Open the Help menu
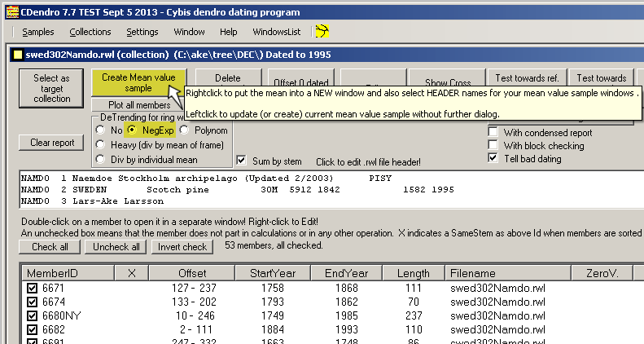This screenshot has width=644, height=344. point(228,32)
